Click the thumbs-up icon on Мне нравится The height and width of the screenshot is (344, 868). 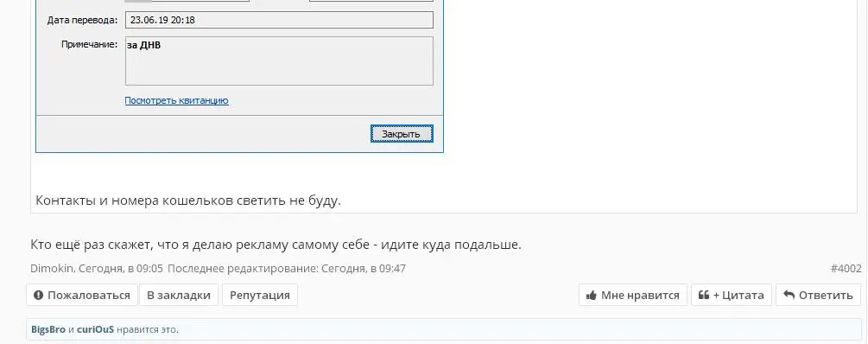pos(592,296)
